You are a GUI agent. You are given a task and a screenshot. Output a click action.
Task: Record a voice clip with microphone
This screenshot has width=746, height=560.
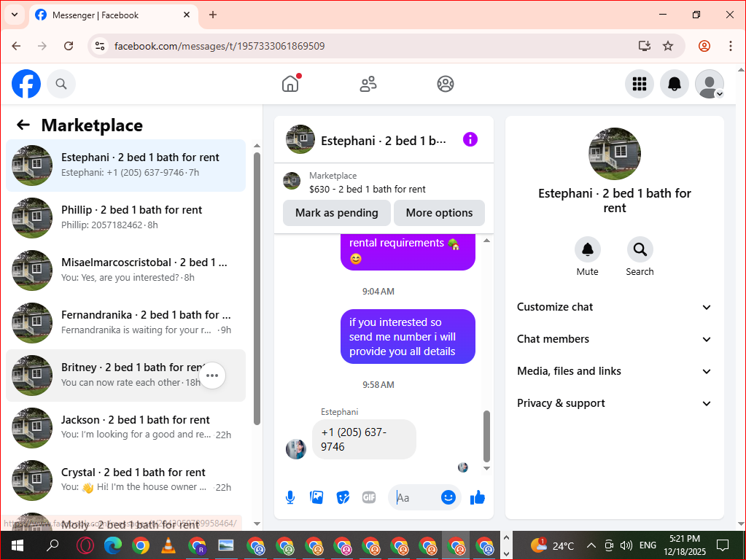coord(290,498)
